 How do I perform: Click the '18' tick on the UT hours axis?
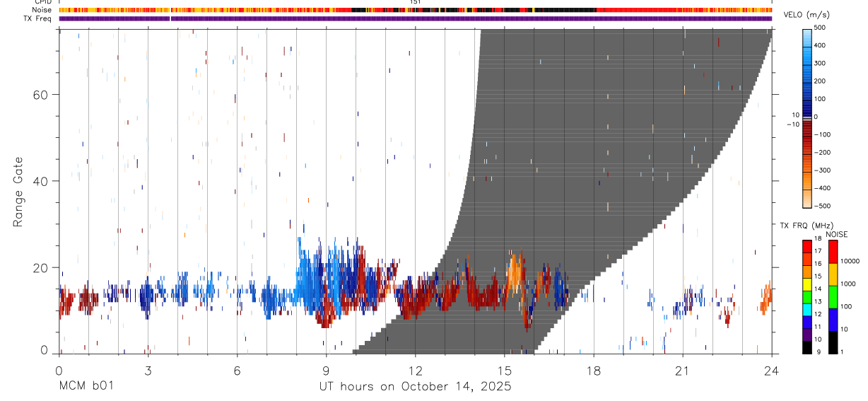pyautogui.click(x=593, y=370)
